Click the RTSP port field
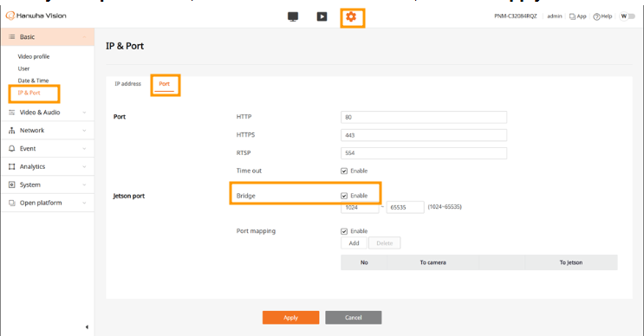 [x=424, y=153]
